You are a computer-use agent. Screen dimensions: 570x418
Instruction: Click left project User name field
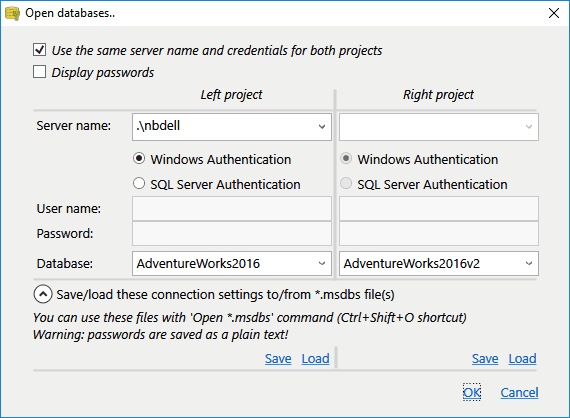[x=232, y=209]
